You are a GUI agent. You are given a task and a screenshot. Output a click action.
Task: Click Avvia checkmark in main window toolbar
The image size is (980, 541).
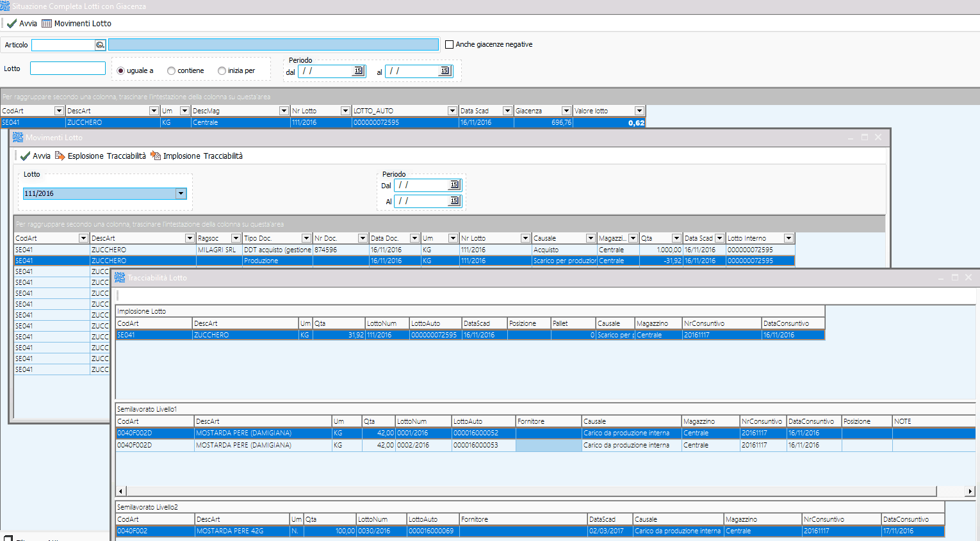point(21,24)
